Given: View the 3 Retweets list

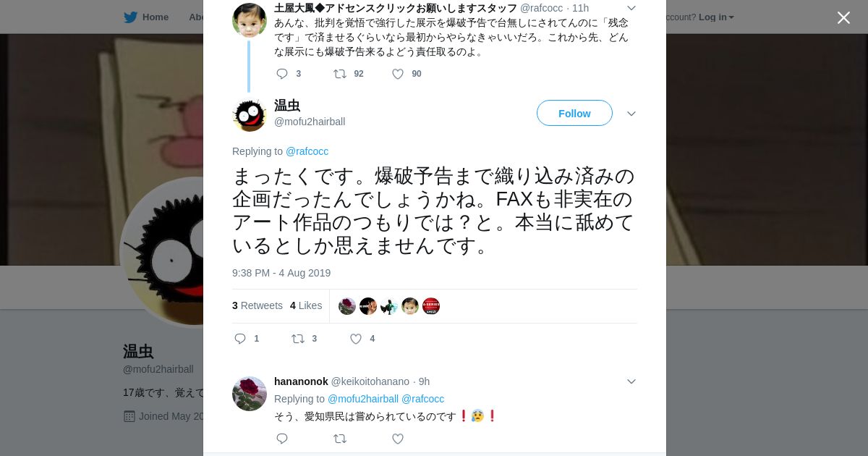Looking at the screenshot, I should [x=258, y=305].
